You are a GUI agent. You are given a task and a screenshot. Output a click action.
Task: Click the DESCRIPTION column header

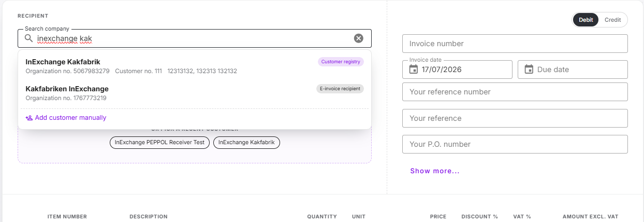click(x=149, y=216)
